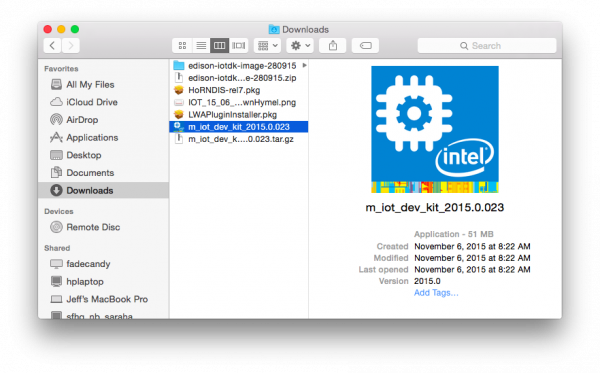The height and width of the screenshot is (373, 600).
Task: Select LWAPluginInstaller.pkg file
Action: point(238,115)
